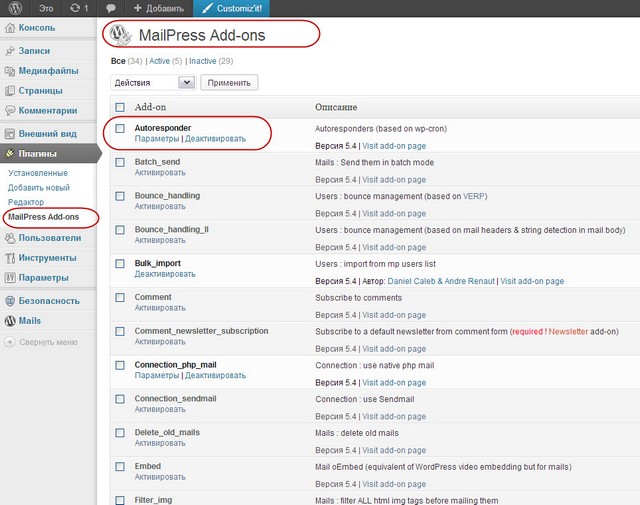The image size is (640, 505).
Task: Check the Batch_send row checkbox
Action: pos(120,162)
